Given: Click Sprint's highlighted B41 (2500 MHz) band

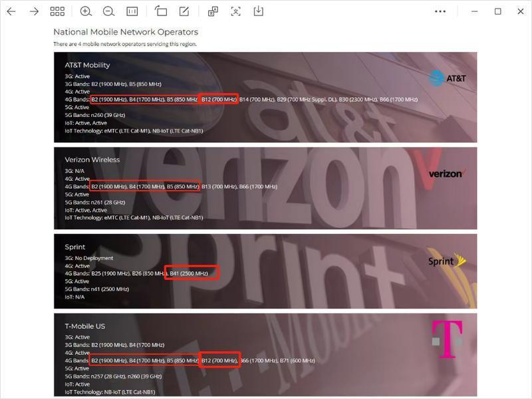Looking at the screenshot, I should [x=192, y=273].
